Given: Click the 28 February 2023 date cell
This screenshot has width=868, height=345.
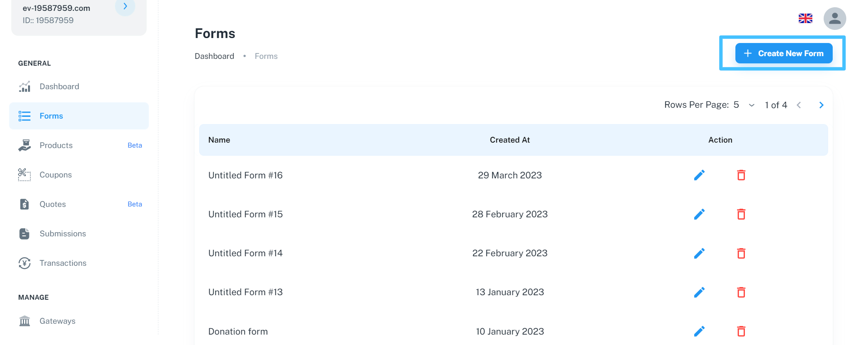Looking at the screenshot, I should [x=510, y=214].
